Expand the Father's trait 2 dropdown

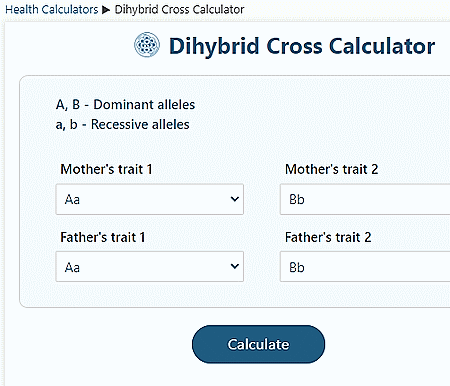pyautogui.click(x=365, y=267)
